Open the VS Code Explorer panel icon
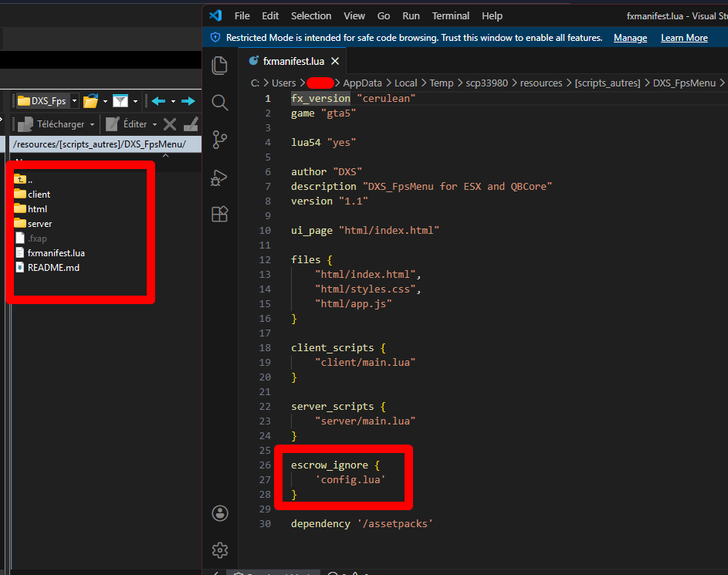 click(x=219, y=66)
